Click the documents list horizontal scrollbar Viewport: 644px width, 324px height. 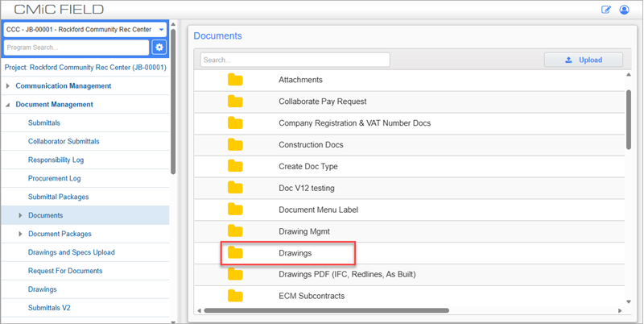pos(327,310)
